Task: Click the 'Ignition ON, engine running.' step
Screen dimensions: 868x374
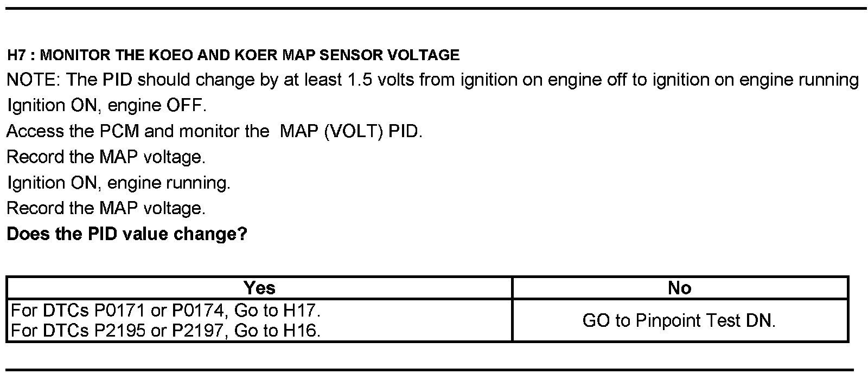Action: click(x=119, y=183)
